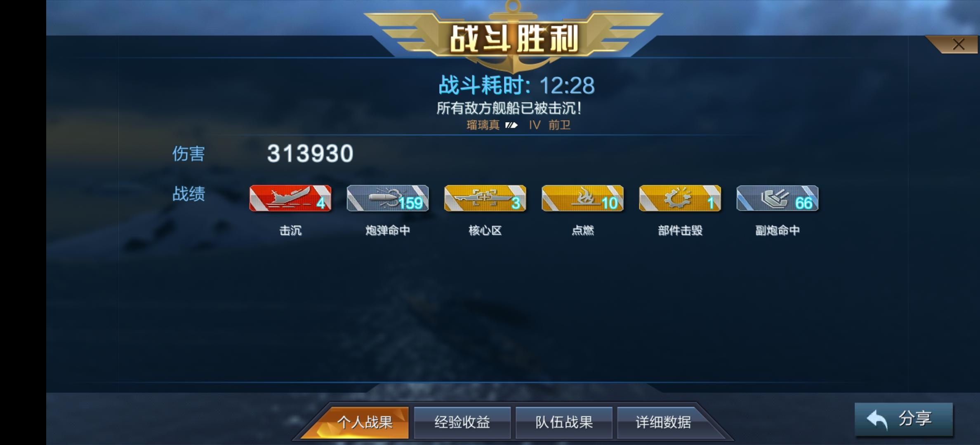Click the share arrow icon

click(x=877, y=420)
